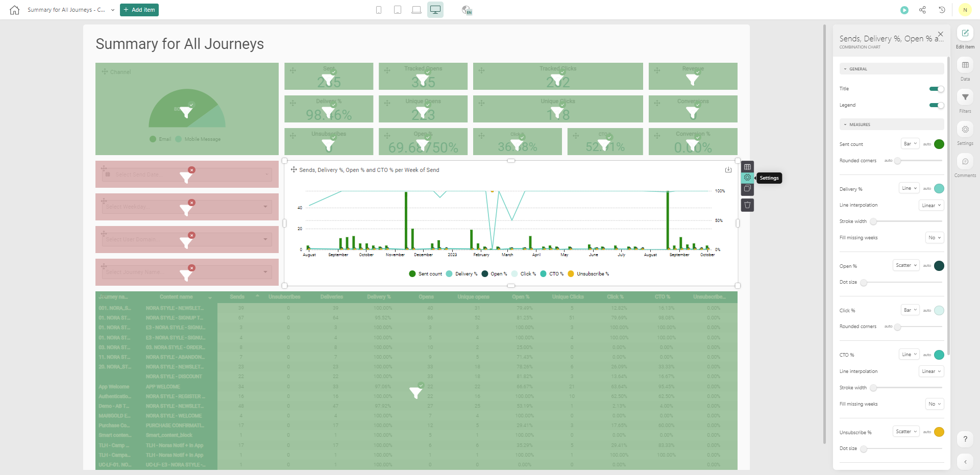Select mobile phone device preview
This screenshot has width=980, height=475.
(x=379, y=10)
